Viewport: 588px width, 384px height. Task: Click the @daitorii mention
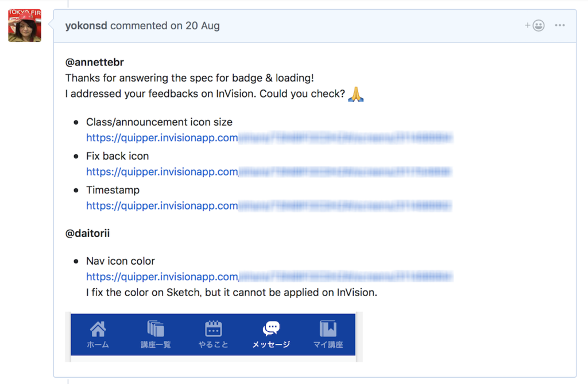coord(87,234)
